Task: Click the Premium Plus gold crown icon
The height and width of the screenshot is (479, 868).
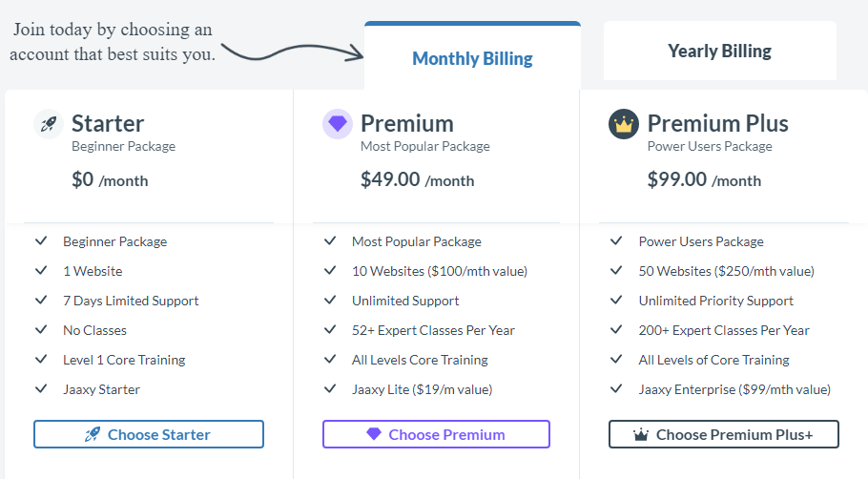Action: click(624, 124)
